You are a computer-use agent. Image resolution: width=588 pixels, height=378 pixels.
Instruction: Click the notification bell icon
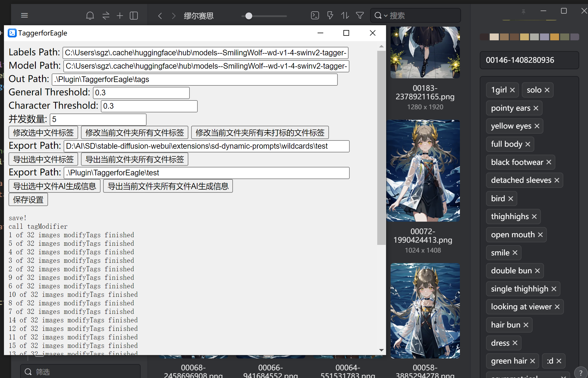90,15
